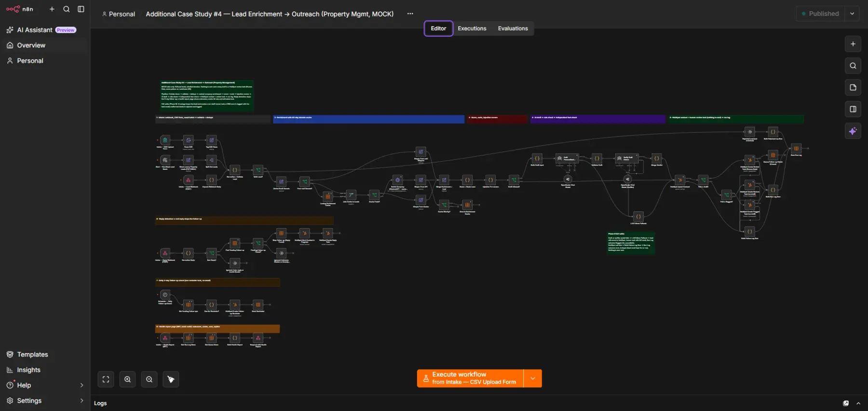The image size is (868, 411).
Task: Select the Intake CSV Upload Form trigger node
Action: pos(165,140)
